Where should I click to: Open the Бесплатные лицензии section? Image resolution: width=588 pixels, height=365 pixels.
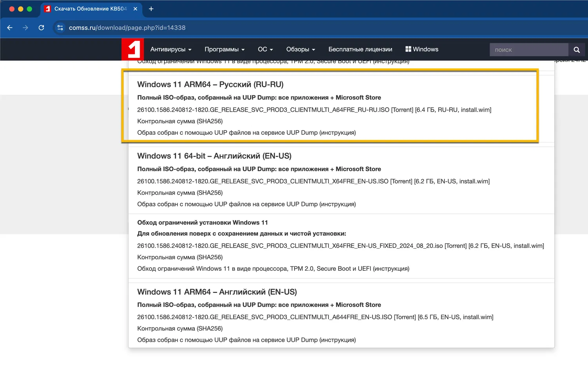coord(360,49)
